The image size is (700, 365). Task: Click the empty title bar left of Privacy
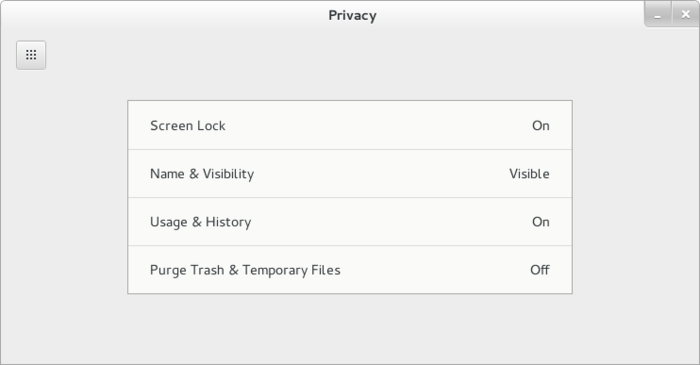165,15
